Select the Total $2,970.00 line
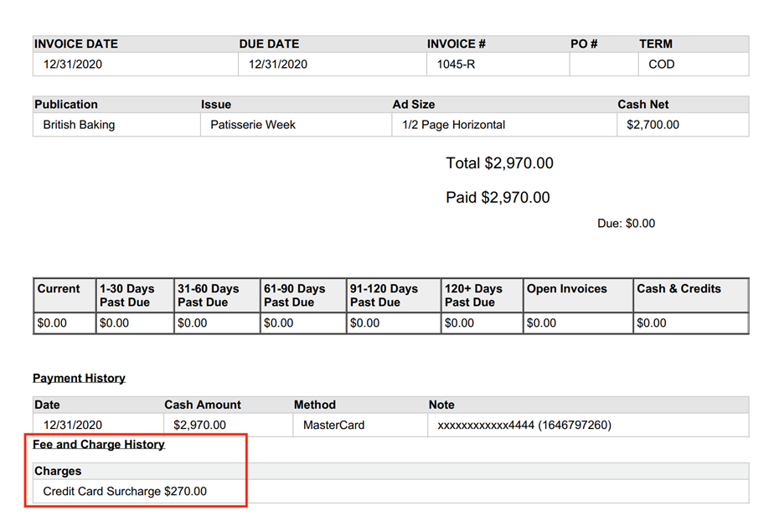This screenshot has height=532, width=779. tap(498, 163)
